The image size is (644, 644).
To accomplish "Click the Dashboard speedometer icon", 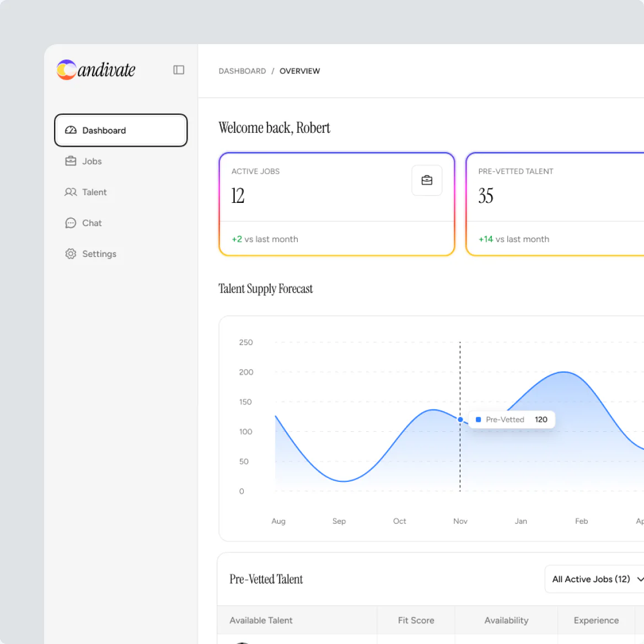I will 71,130.
